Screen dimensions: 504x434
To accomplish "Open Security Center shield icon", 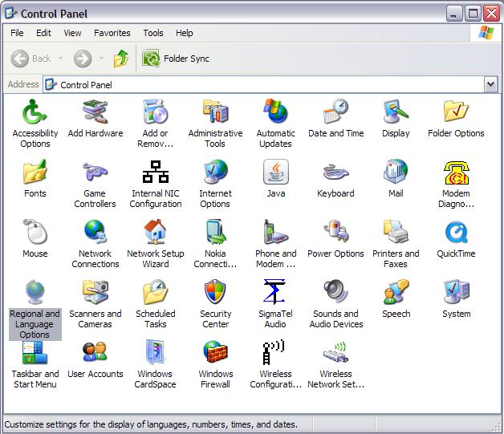I will coord(215,292).
